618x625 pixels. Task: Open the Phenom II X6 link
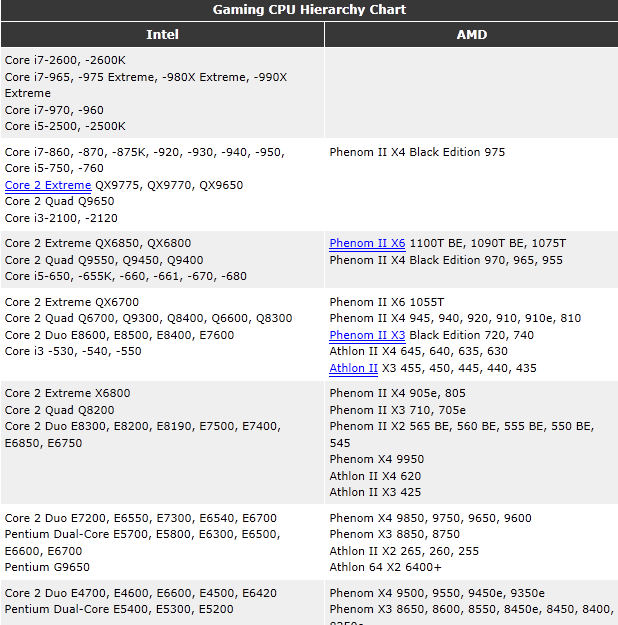pyautogui.click(x=367, y=244)
